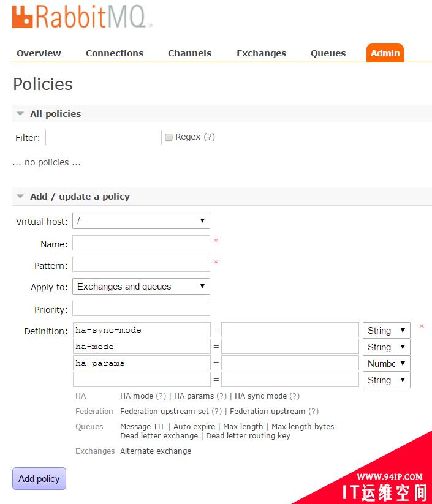
Task: Edit the ha-params key field
Action: 142,363
